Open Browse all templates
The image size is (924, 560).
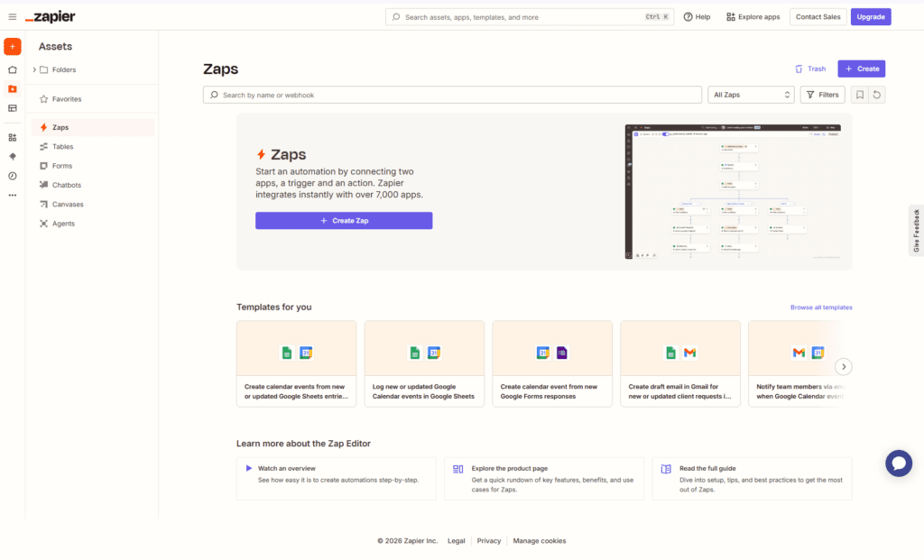click(x=820, y=307)
